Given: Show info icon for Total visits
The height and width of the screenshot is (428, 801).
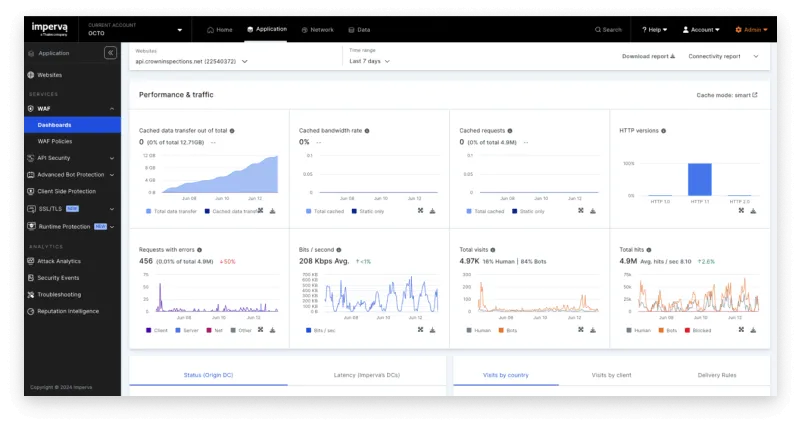Looking at the screenshot, I should coord(493,250).
